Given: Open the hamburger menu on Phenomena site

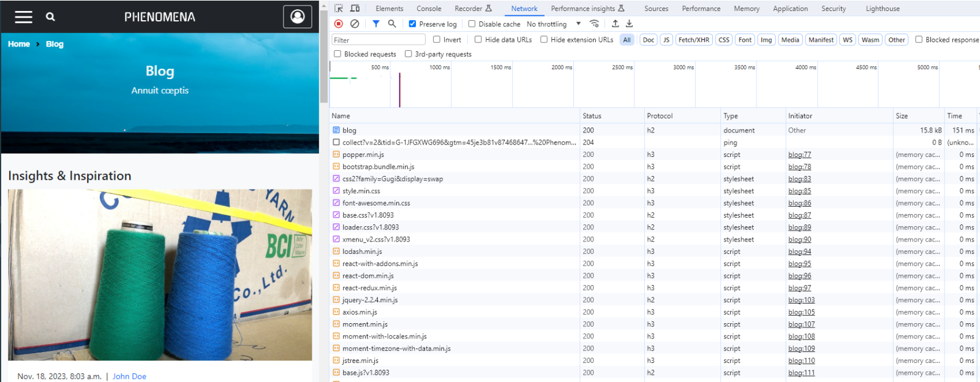Looking at the screenshot, I should (x=24, y=17).
